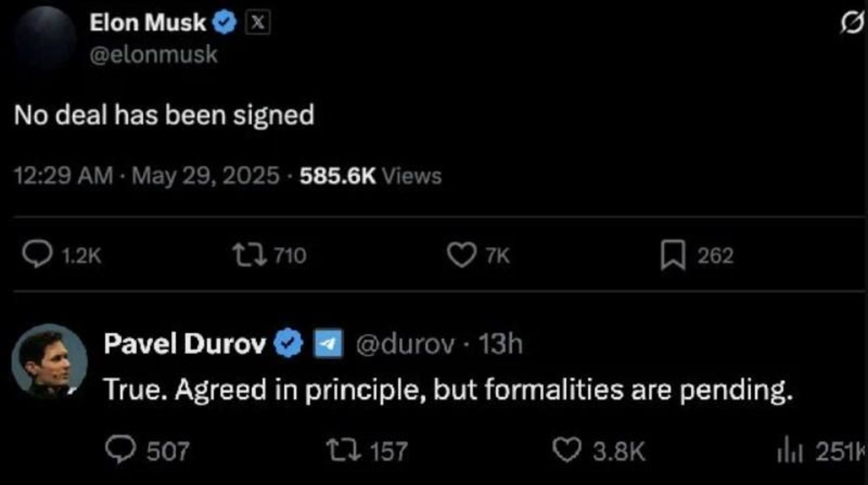
Task: Reply to Elon Musk's post
Action: (33, 255)
